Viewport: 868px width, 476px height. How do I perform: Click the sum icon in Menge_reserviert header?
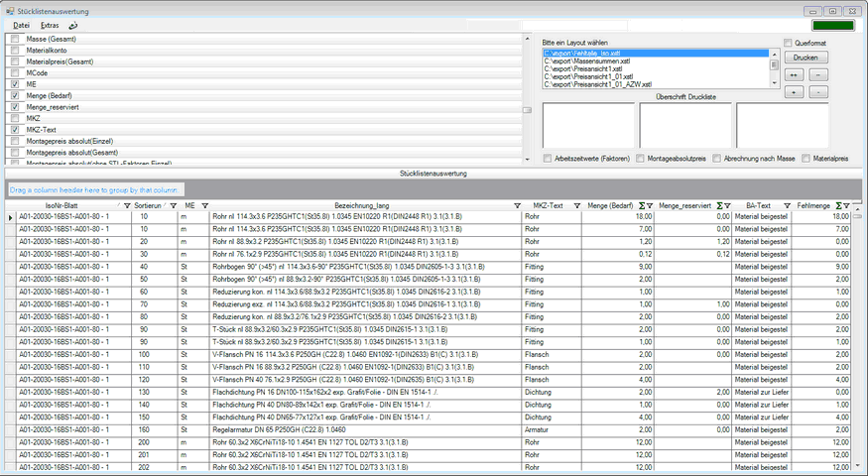720,205
